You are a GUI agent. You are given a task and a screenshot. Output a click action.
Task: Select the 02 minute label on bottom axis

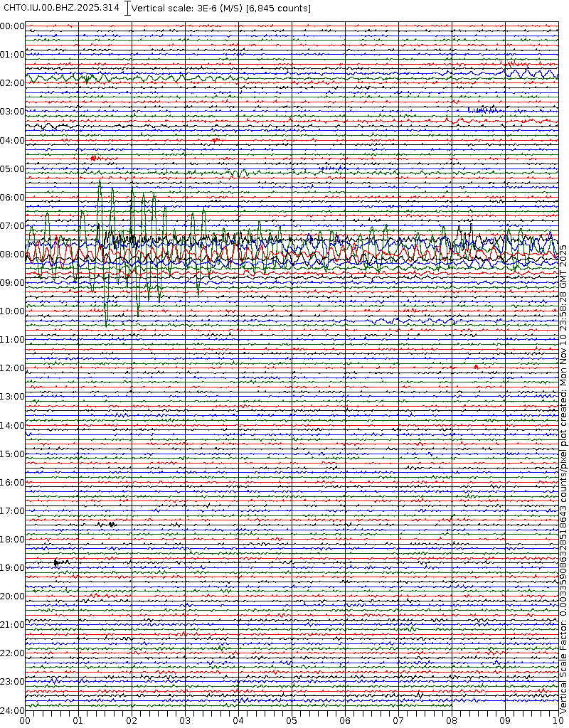pos(132,720)
